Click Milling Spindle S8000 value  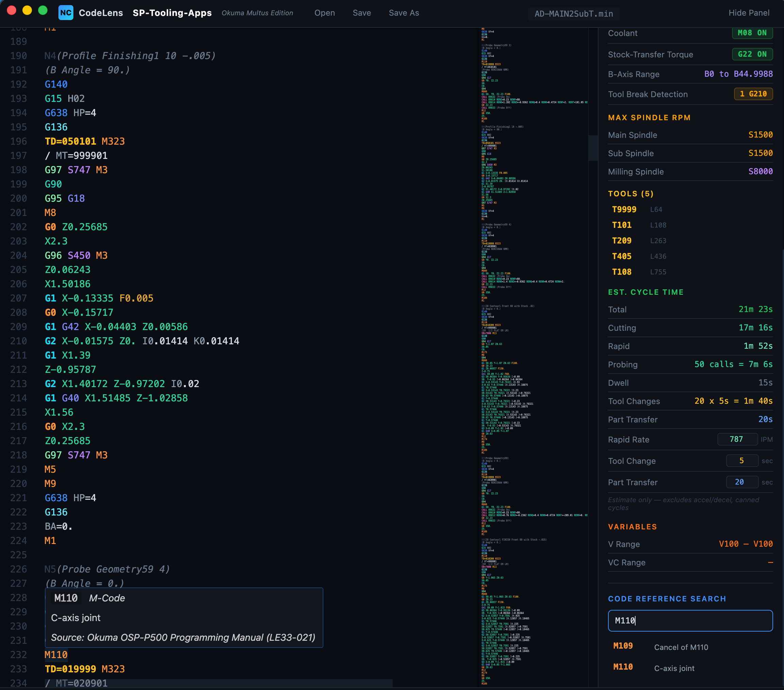760,171
